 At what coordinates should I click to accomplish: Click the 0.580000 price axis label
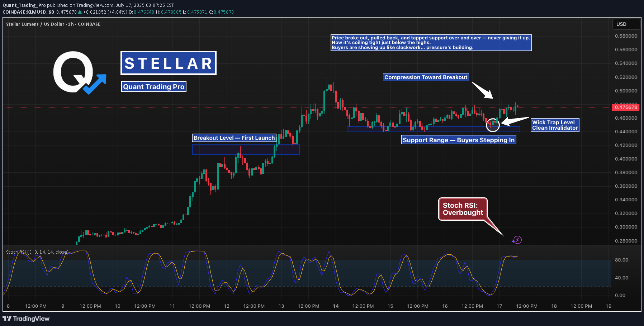[626, 36]
